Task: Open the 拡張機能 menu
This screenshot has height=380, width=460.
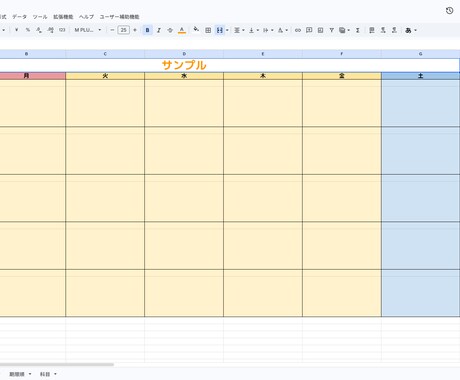Action: pos(63,17)
